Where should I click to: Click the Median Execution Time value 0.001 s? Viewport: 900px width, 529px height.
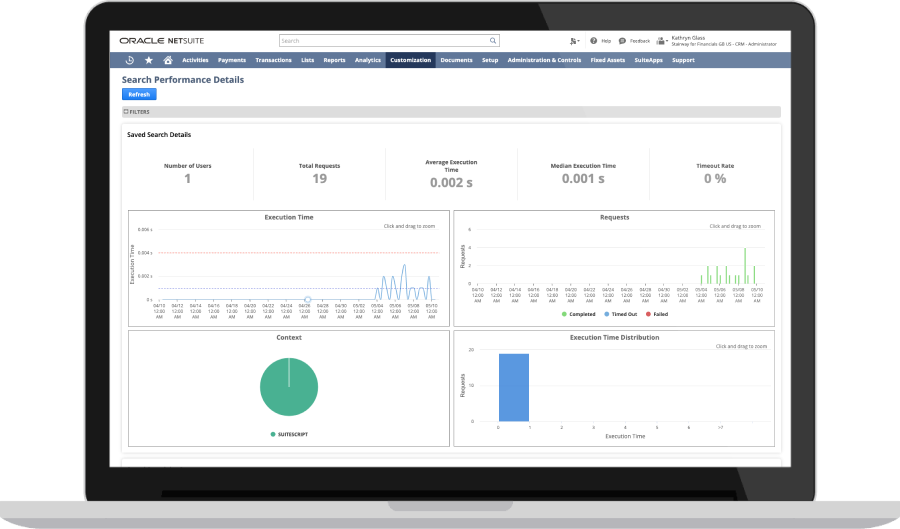point(583,179)
